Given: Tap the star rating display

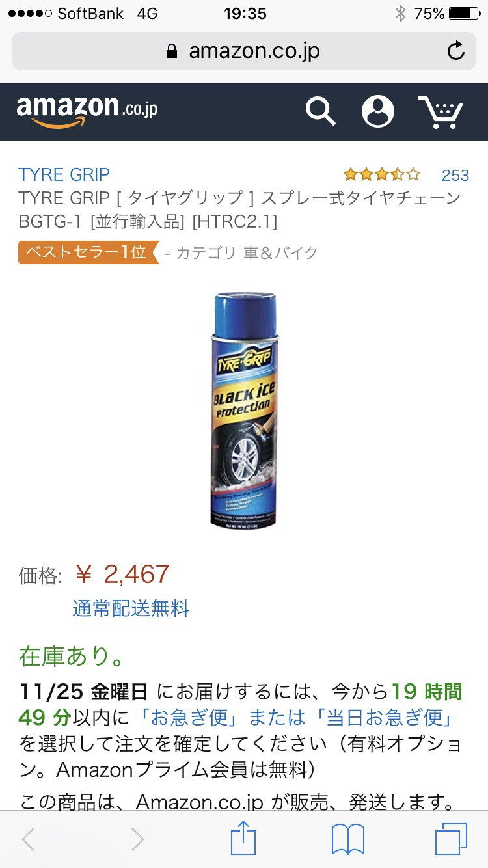Looking at the screenshot, I should (382, 174).
